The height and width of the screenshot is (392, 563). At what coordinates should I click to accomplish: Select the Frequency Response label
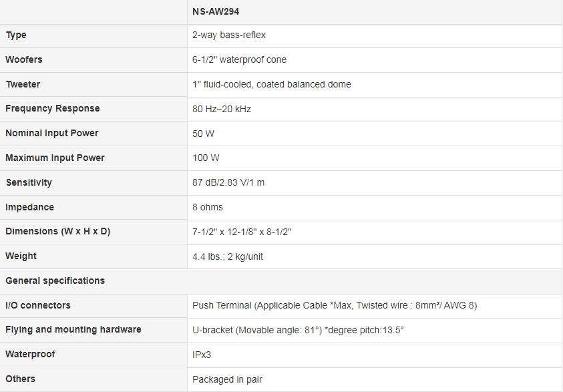click(53, 108)
